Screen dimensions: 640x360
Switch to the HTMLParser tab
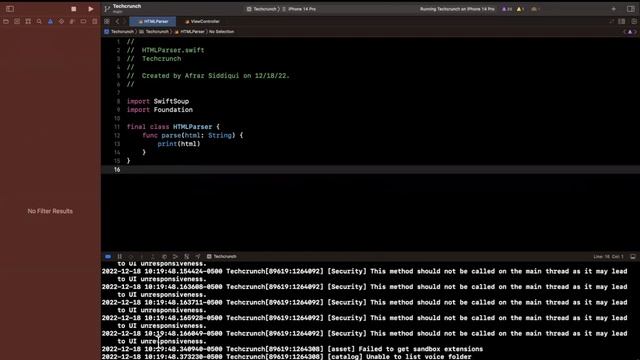153,21
